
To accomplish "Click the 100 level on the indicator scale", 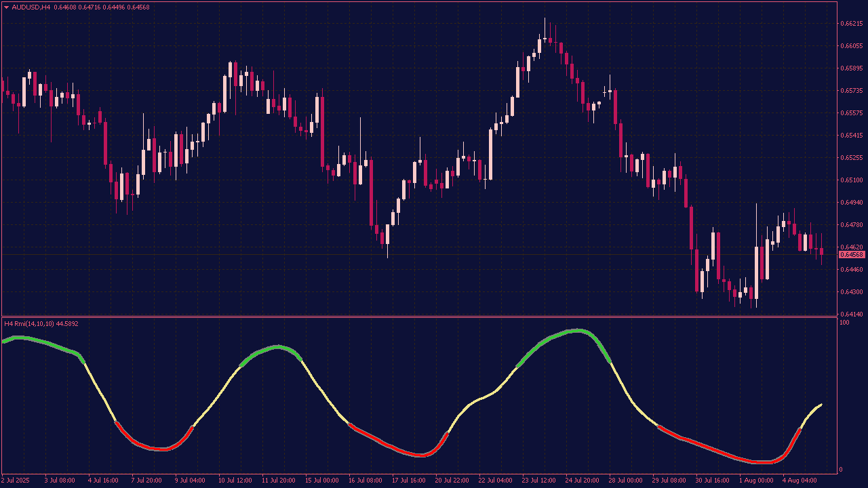I will coord(844,323).
